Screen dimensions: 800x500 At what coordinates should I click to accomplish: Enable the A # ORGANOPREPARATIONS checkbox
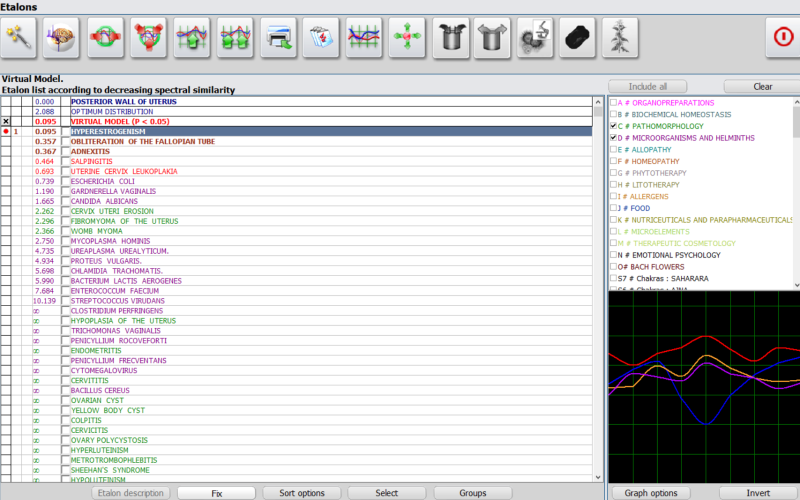(614, 103)
